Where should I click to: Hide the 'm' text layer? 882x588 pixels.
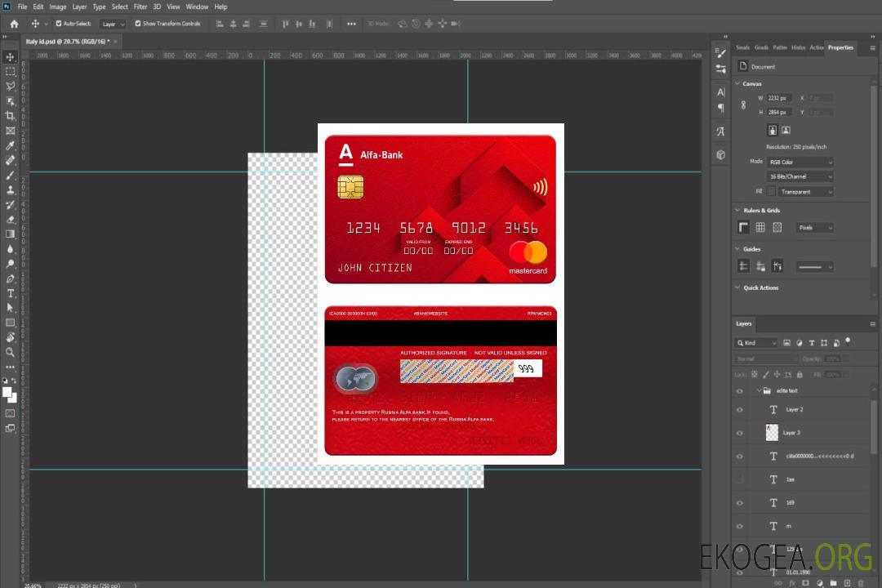[x=740, y=526]
